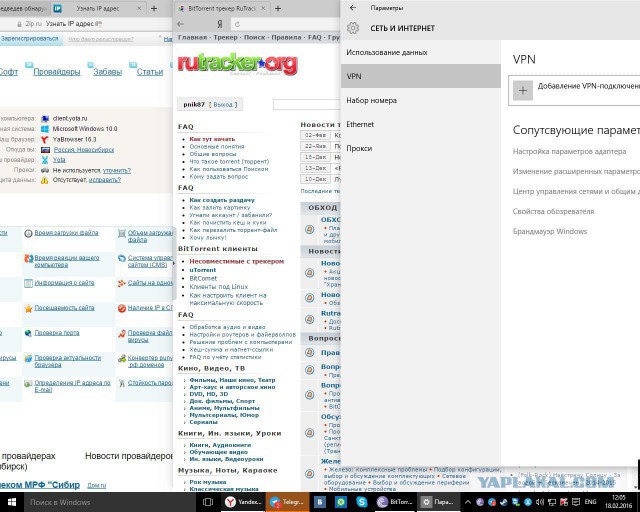The height and width of the screenshot is (512, 640).
Task: Select the VPN item in the Settings sidebar
Action: [420, 76]
